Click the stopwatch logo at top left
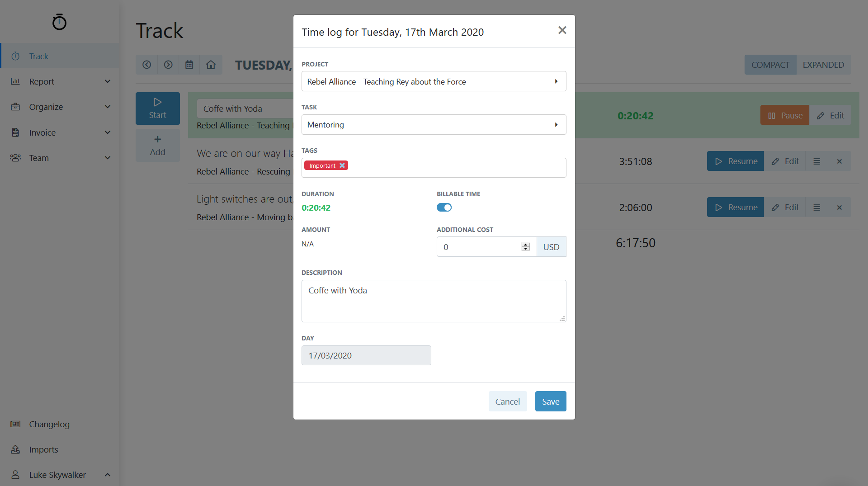Image resolution: width=868 pixels, height=486 pixels. (x=59, y=22)
